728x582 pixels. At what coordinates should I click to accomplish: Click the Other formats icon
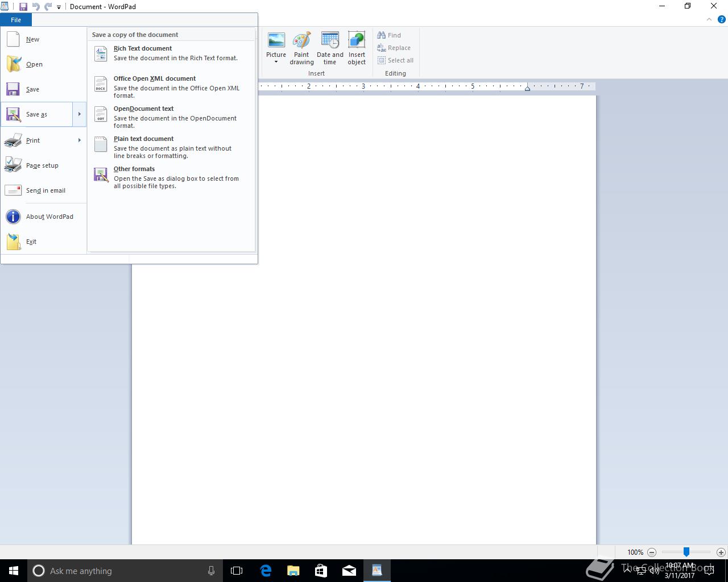tap(101, 174)
